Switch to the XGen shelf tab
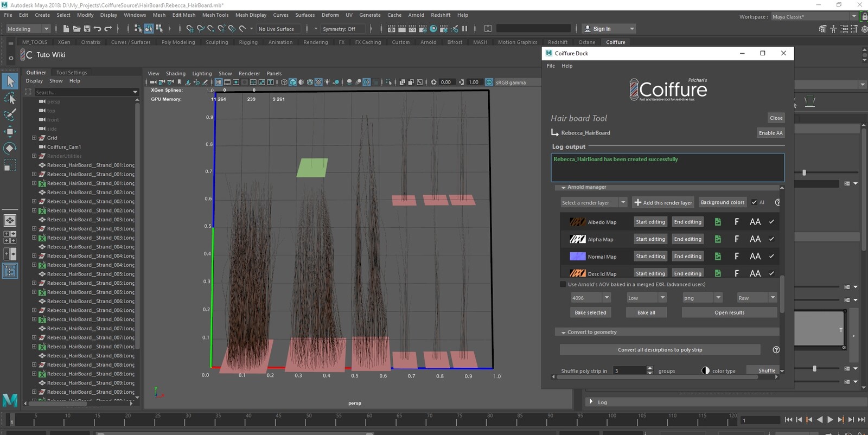868x435 pixels. 64,42
